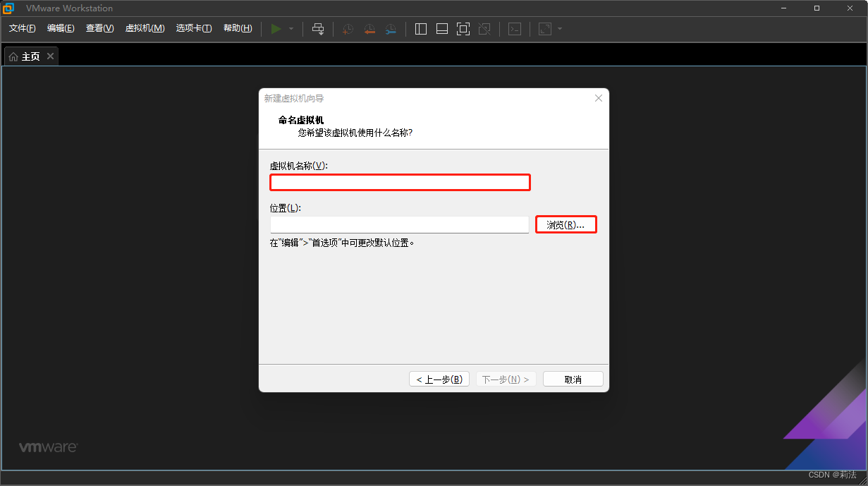
Task: Expand the stretch display dropdown arrow
Action: 560,29
